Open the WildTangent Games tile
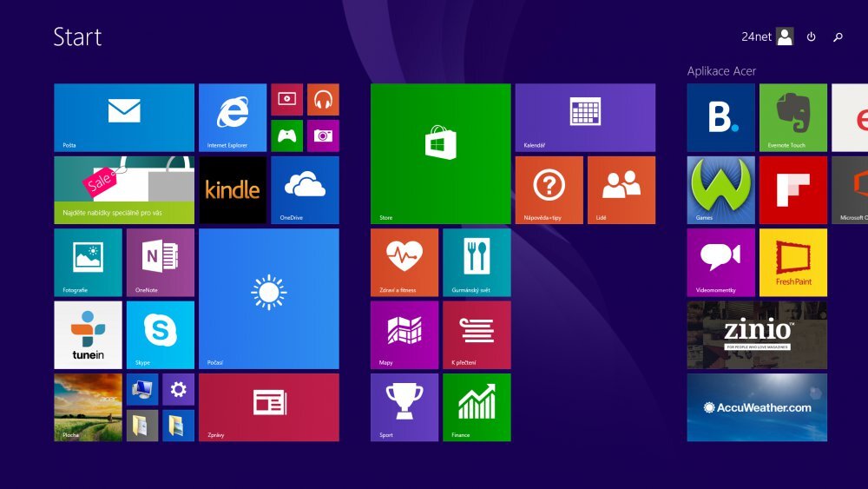The image size is (868, 489). [x=720, y=190]
